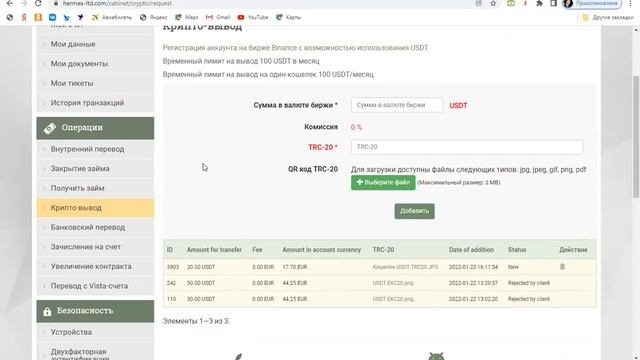640x360 pixels.
Task: Open USDT ЕКС20.png link in row 110
Action: tap(393, 299)
